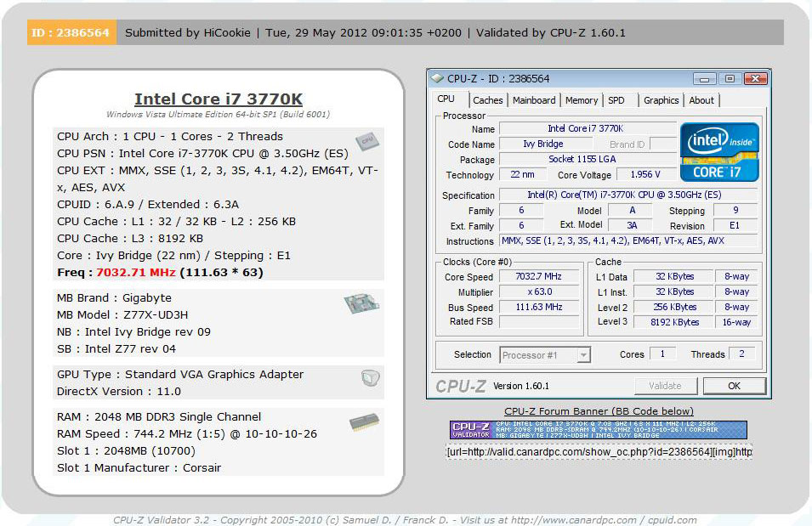Click the Name field Intel Core i7 3770K
The width and height of the screenshot is (812, 526).
588,128
